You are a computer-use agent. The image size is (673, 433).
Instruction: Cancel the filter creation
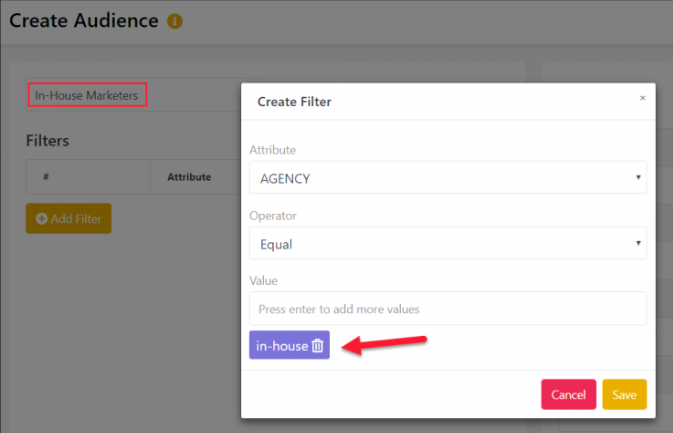(568, 394)
